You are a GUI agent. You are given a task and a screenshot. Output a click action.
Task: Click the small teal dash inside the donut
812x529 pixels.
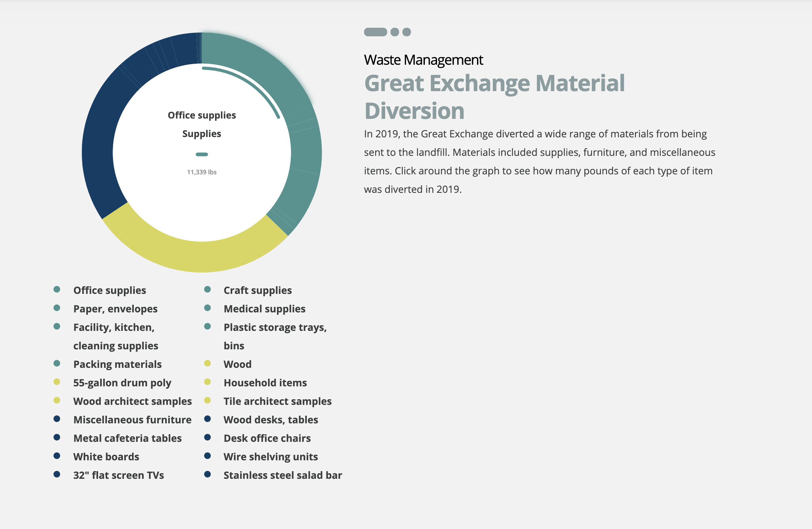202,154
